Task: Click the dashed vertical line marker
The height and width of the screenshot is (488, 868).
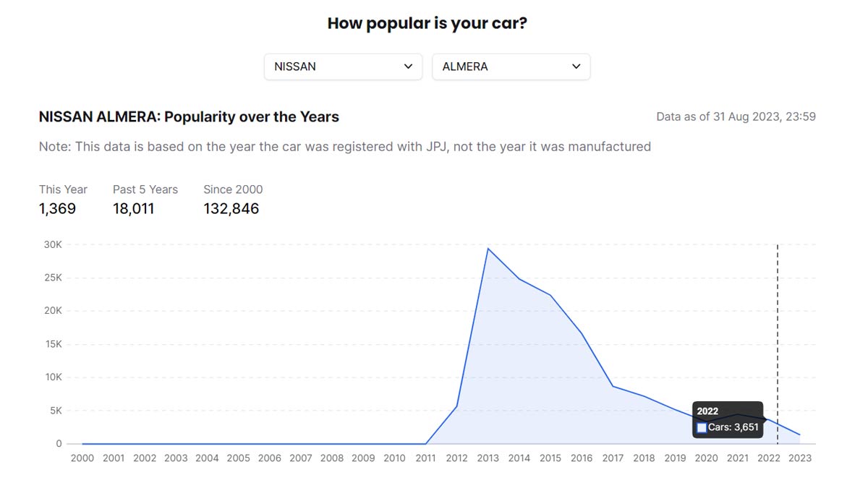Action: (x=778, y=325)
